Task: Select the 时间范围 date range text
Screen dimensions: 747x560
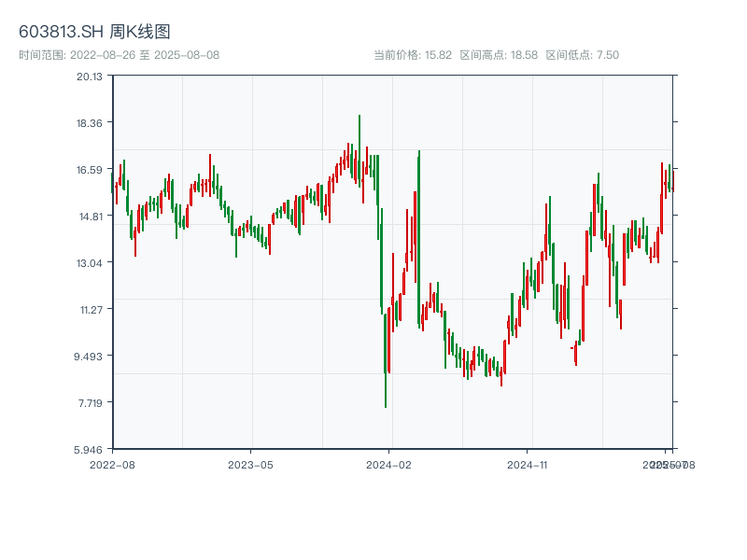Action: tap(119, 55)
